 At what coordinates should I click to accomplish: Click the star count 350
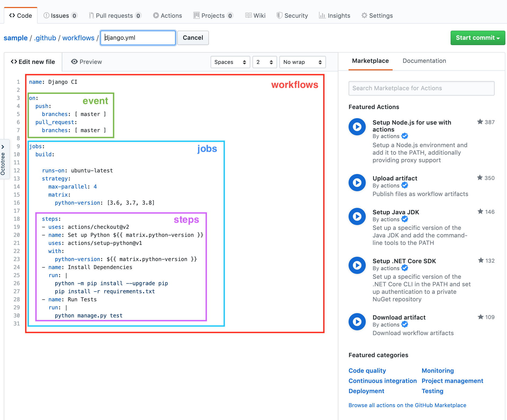coord(486,178)
